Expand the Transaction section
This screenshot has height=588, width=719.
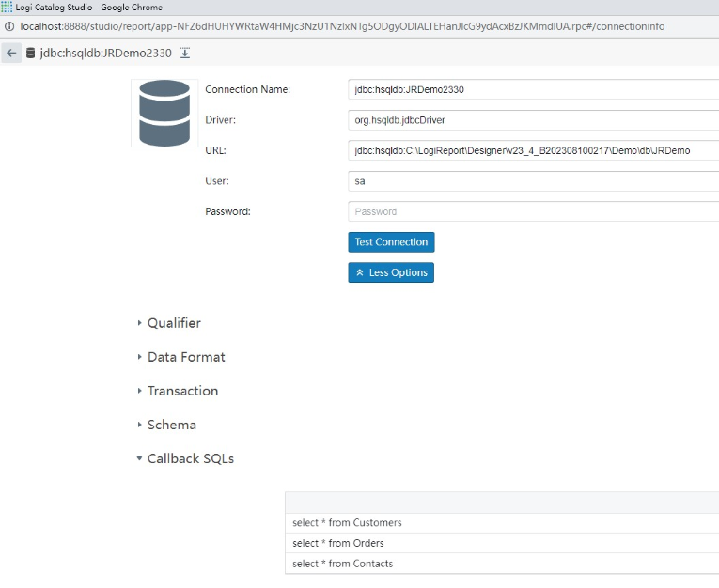tap(178, 391)
